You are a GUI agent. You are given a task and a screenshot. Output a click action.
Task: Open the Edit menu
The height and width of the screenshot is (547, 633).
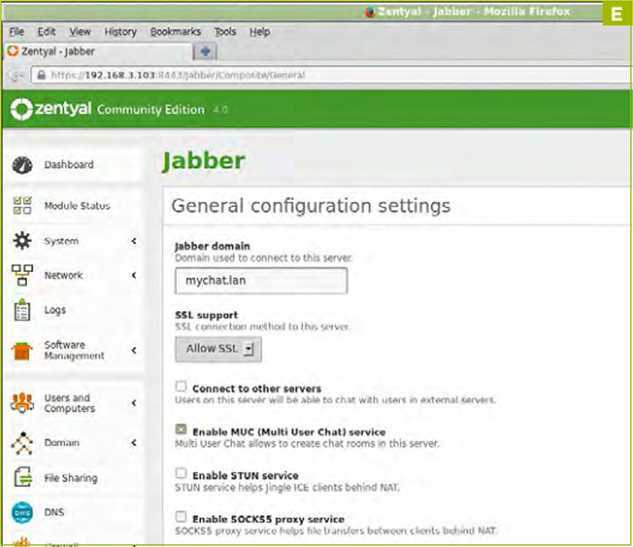(x=46, y=31)
